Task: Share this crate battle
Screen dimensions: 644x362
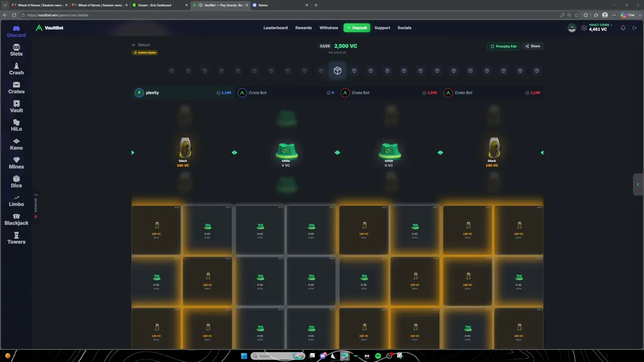Action: pyautogui.click(x=533, y=46)
